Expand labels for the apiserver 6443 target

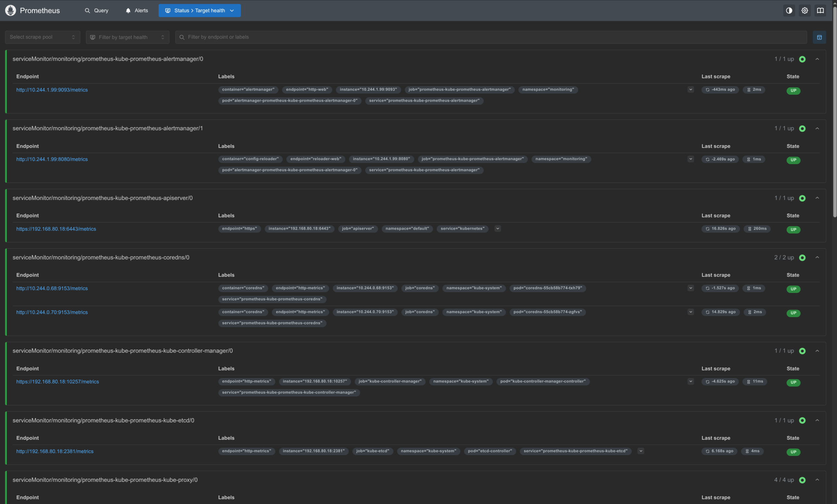[498, 229]
